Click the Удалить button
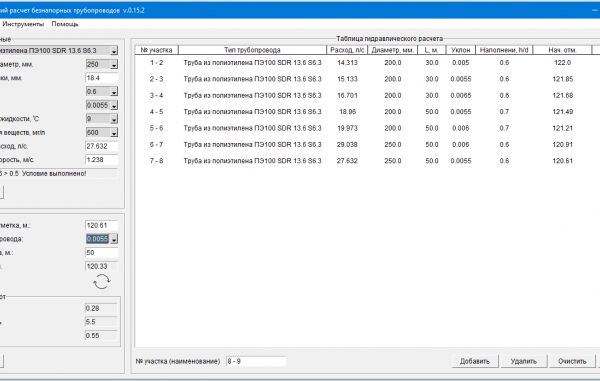The height and width of the screenshot is (381, 600). (x=523, y=361)
